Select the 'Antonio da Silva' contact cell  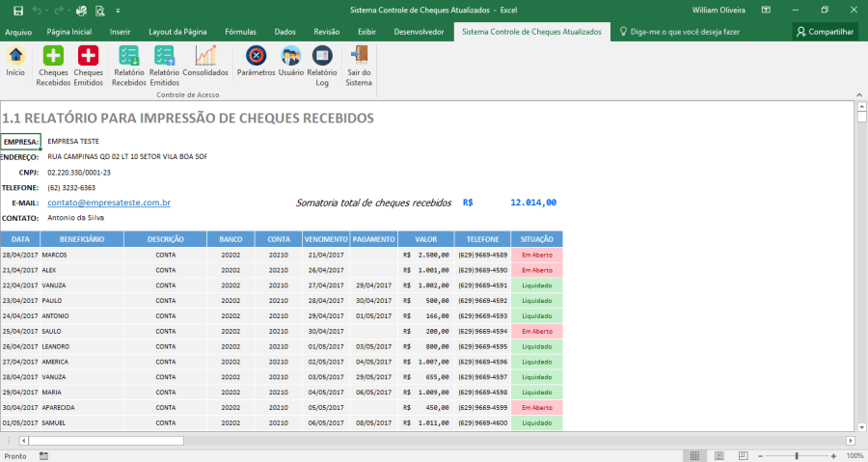point(76,218)
